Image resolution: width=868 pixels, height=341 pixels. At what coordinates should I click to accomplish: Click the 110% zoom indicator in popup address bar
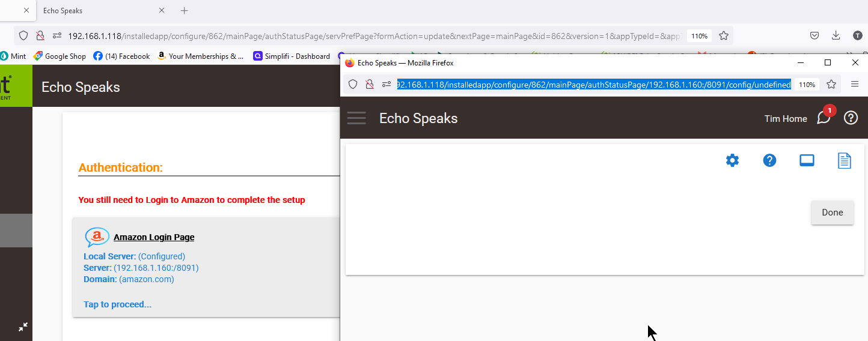[807, 85]
